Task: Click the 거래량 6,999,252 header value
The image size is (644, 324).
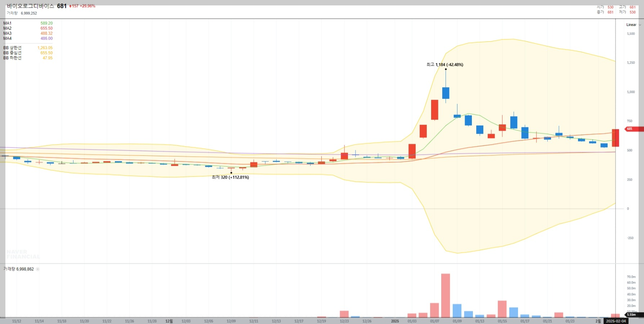Action: (x=22, y=13)
